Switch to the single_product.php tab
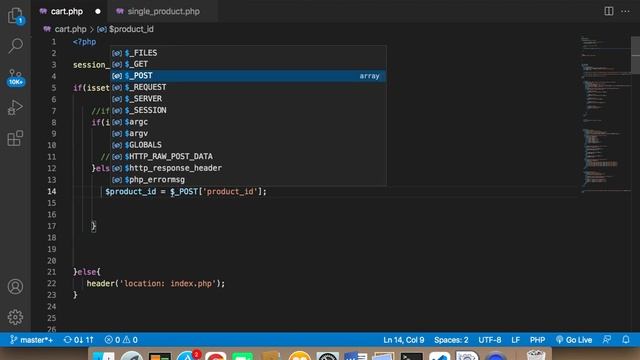This screenshot has width=640, height=360. [163, 11]
